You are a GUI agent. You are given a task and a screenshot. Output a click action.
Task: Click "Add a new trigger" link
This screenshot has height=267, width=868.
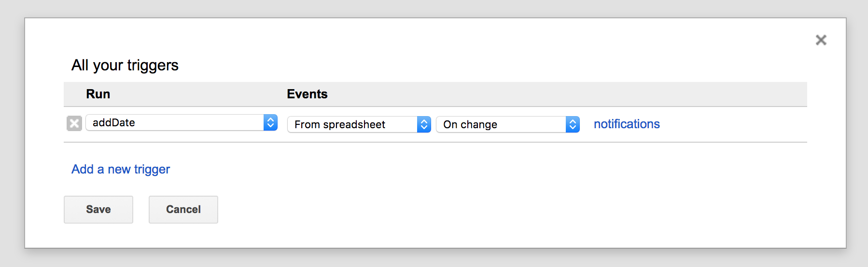pos(121,169)
